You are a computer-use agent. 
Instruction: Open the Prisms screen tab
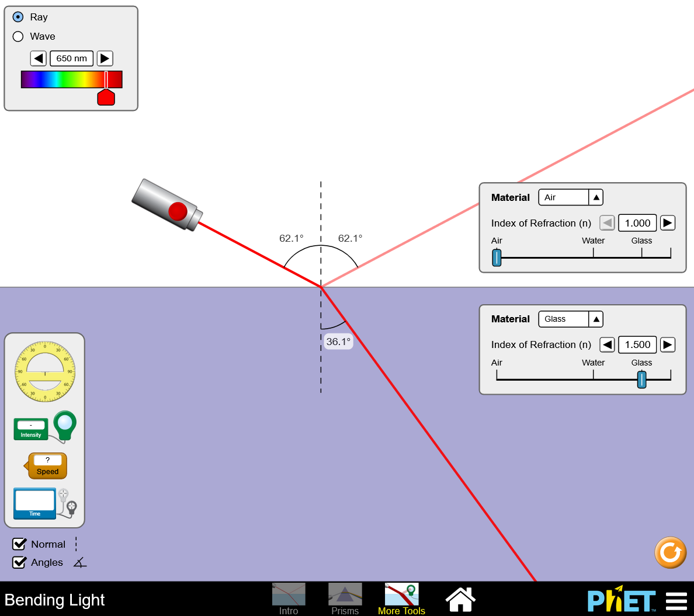[x=345, y=598]
